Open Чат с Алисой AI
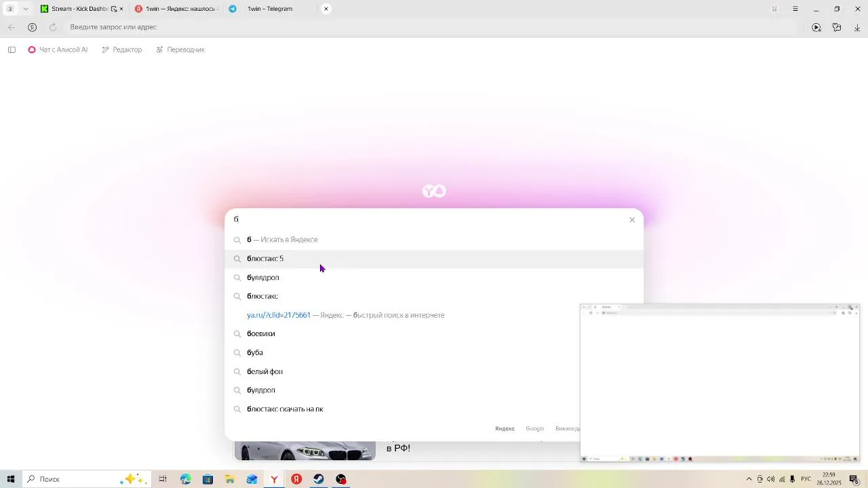This screenshot has height=488, width=868. click(x=58, y=49)
